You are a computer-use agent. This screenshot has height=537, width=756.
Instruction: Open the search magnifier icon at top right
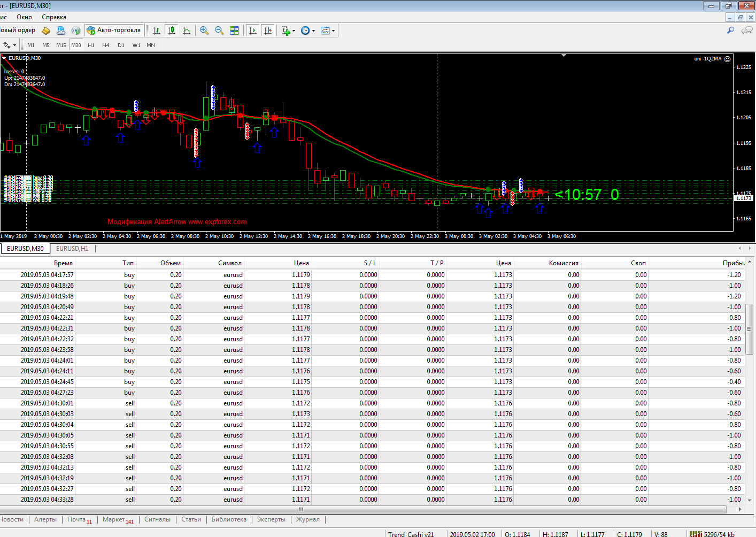click(x=730, y=30)
